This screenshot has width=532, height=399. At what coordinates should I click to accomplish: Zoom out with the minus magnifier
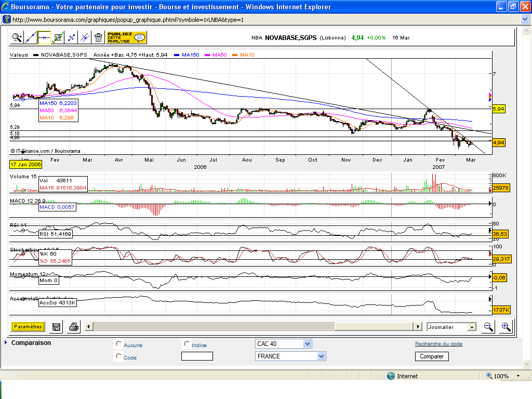pyautogui.click(x=488, y=327)
